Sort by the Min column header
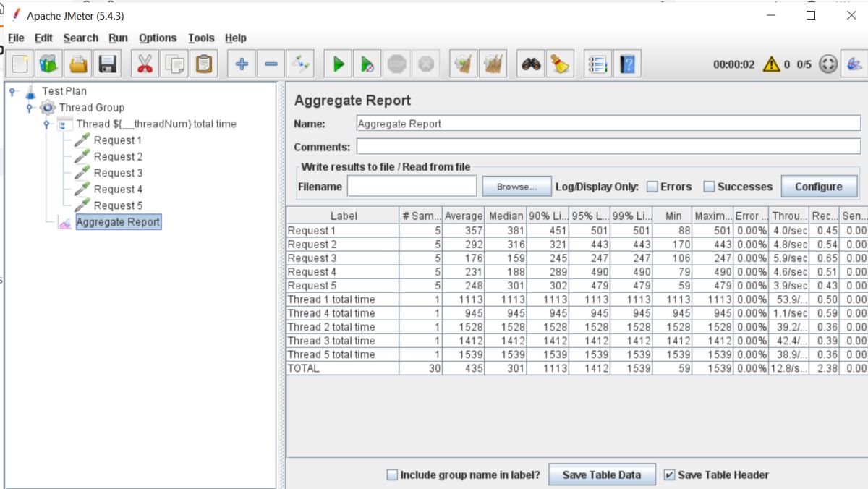 673,216
